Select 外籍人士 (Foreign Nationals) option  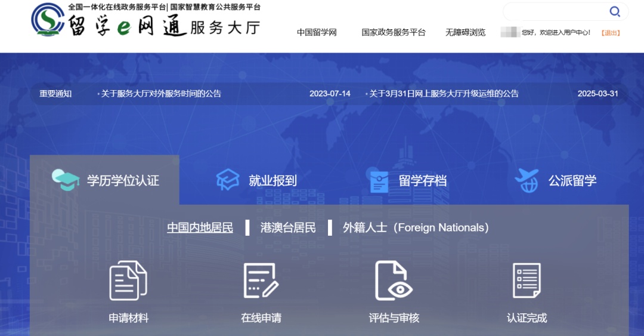tap(416, 227)
